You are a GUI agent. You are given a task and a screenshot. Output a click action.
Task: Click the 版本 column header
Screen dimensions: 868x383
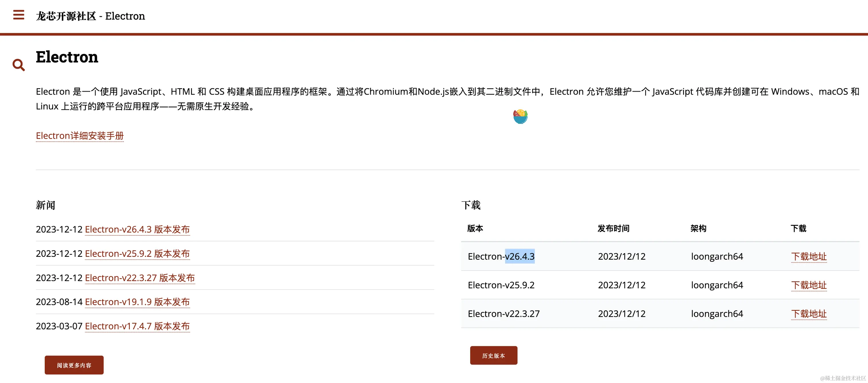tap(475, 228)
